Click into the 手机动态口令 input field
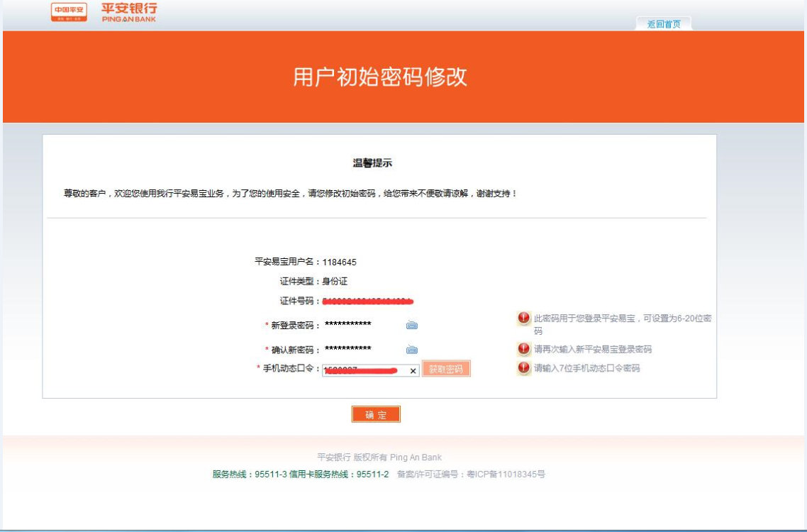Screen dimensions: 807x532 coord(371,370)
